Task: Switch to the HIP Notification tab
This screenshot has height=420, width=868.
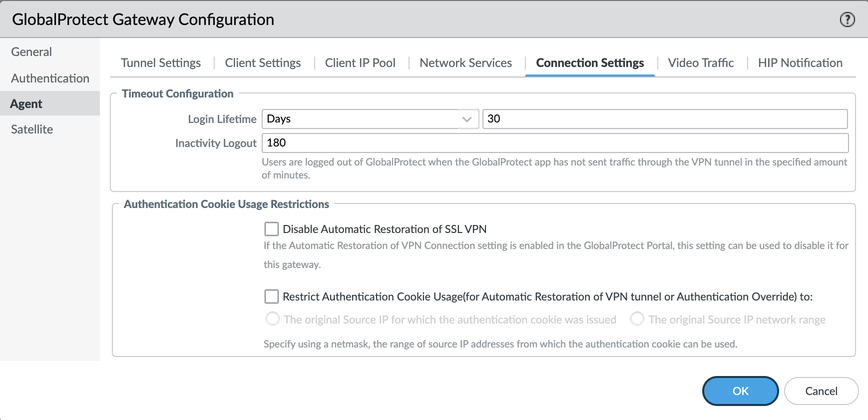Action: tap(800, 63)
